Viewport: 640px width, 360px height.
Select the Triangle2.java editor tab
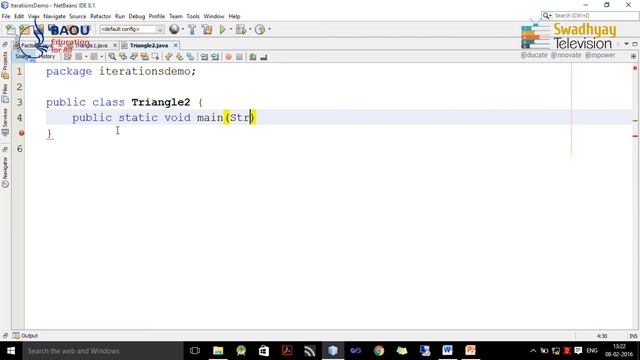pos(149,45)
